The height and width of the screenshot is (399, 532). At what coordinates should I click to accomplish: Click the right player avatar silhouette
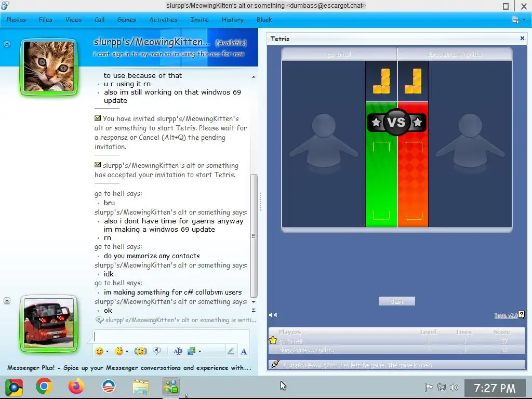(x=470, y=143)
